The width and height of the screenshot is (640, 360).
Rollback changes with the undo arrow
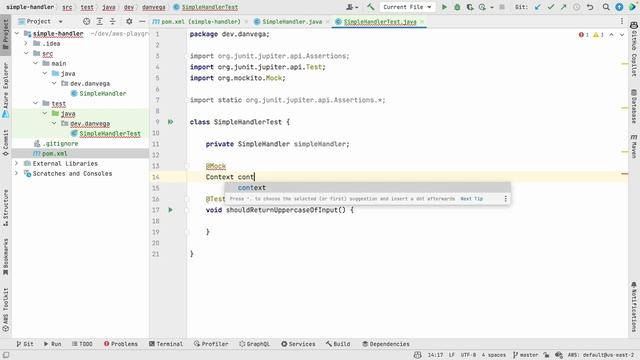(590, 7)
